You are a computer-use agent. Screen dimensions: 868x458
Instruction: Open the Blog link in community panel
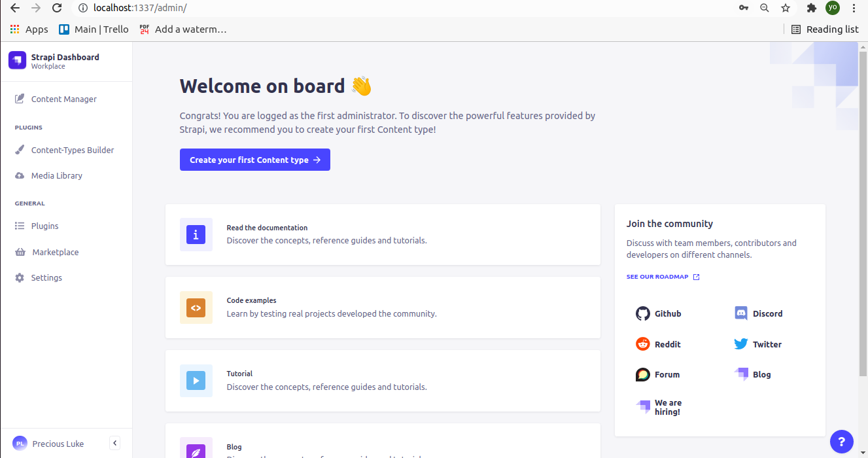pos(753,374)
